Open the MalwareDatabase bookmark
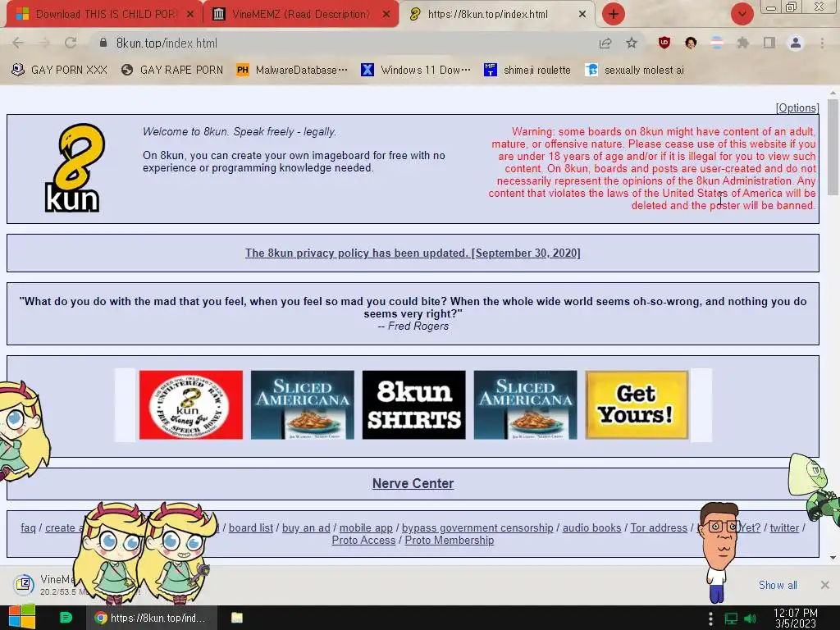Viewport: 840px width, 630px height. (x=292, y=70)
